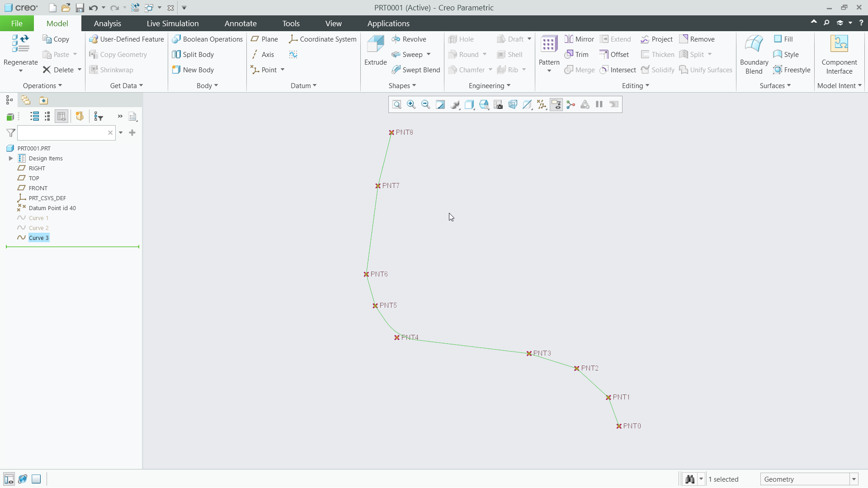Open the Get Data group dropdown

coord(127,86)
